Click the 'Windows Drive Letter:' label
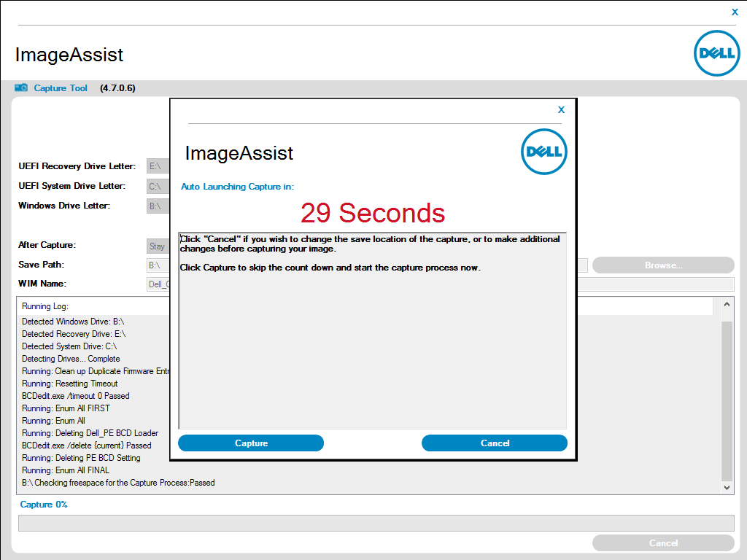The height and width of the screenshot is (560, 747). coord(64,206)
